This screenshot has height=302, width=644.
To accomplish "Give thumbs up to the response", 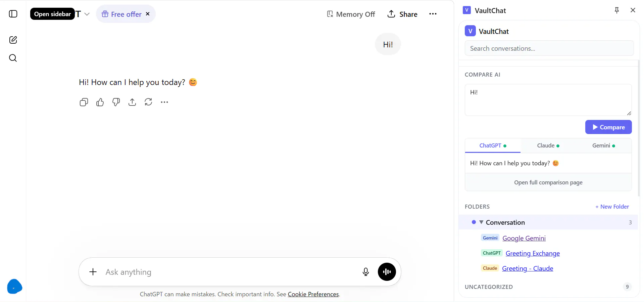I will click(x=100, y=102).
